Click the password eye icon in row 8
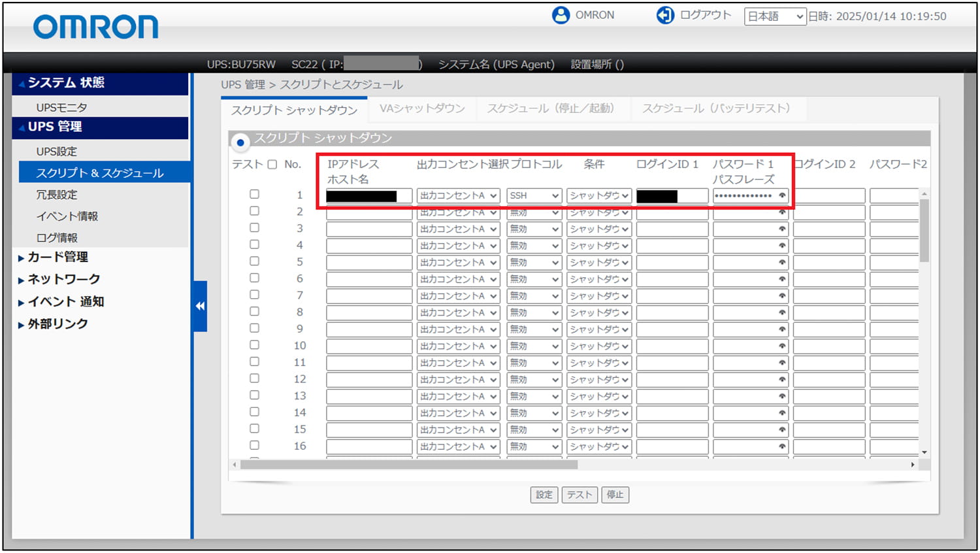Image resolution: width=980 pixels, height=553 pixels. pyautogui.click(x=782, y=312)
